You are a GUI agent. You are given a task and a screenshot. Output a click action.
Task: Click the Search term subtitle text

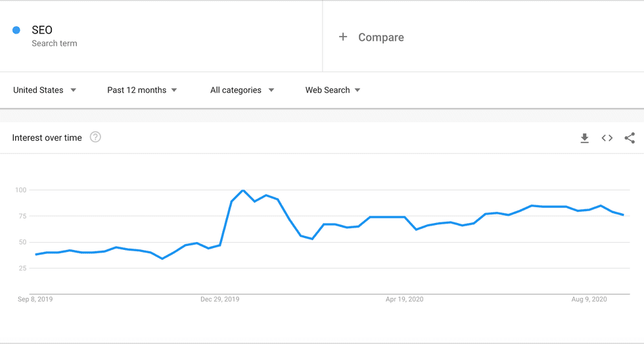pos(55,43)
